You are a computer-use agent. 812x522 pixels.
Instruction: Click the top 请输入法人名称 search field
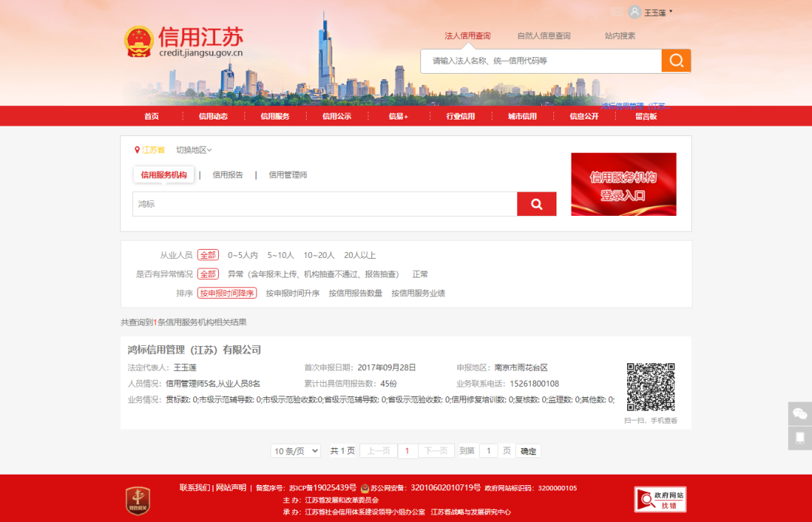click(x=541, y=61)
